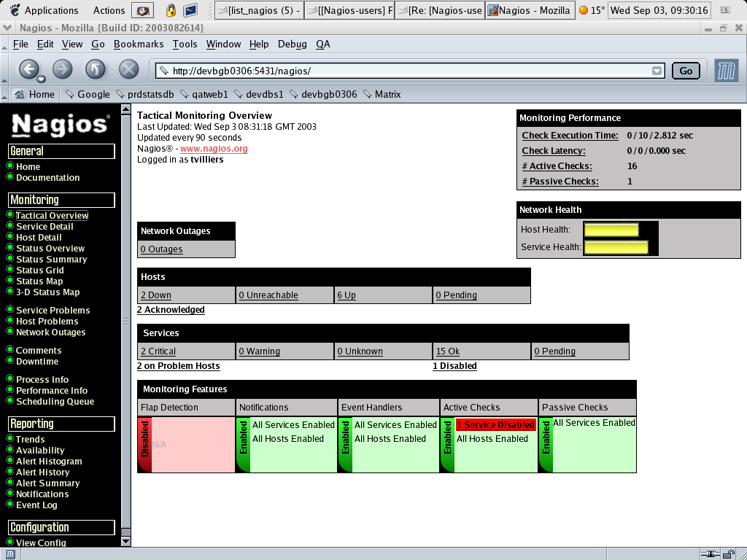
Task: Click the sidebar scrollbar up arrow
Action: (125, 109)
